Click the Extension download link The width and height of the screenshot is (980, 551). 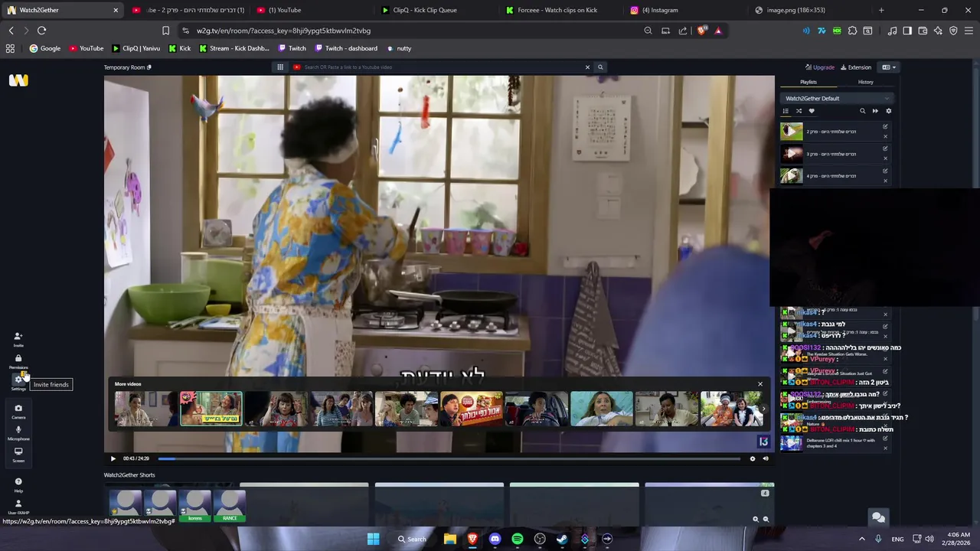[856, 67]
